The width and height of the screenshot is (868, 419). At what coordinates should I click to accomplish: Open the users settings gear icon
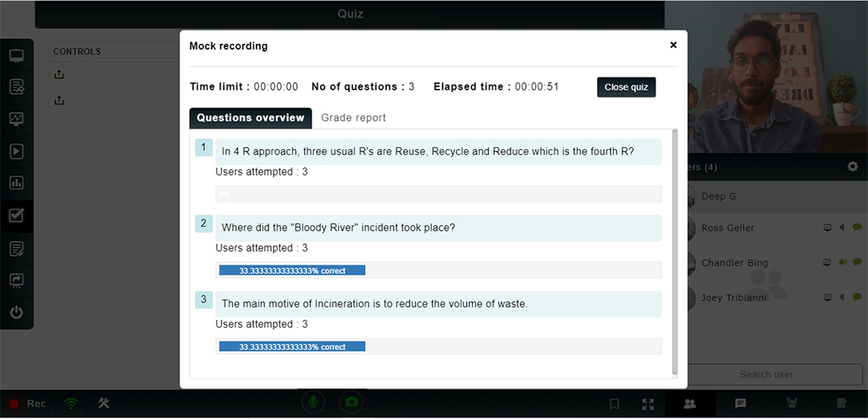coord(853,167)
